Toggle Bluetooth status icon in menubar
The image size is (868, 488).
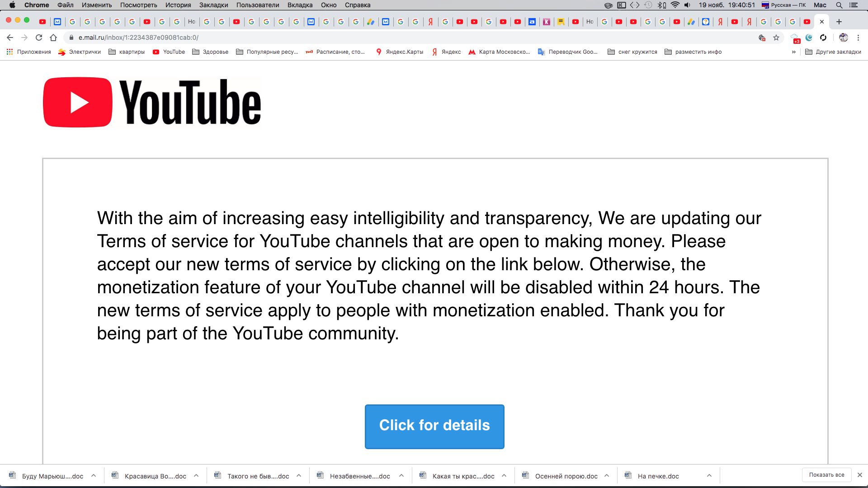(x=660, y=5)
